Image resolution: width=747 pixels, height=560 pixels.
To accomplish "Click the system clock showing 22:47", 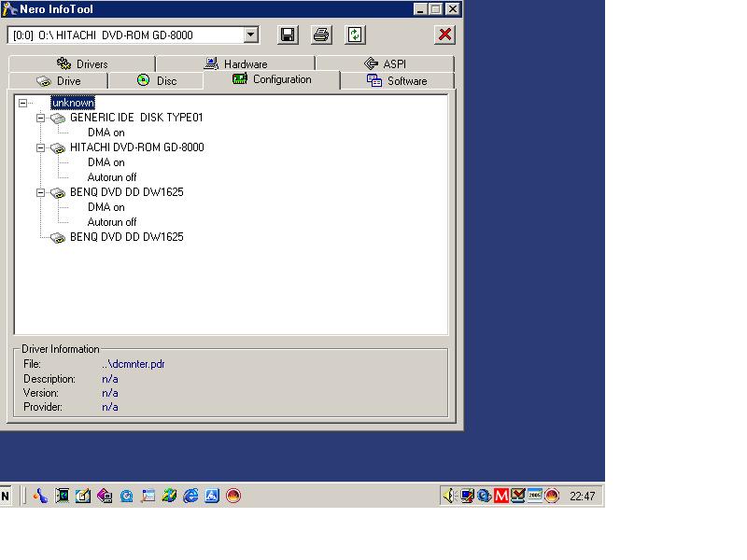I will point(582,497).
